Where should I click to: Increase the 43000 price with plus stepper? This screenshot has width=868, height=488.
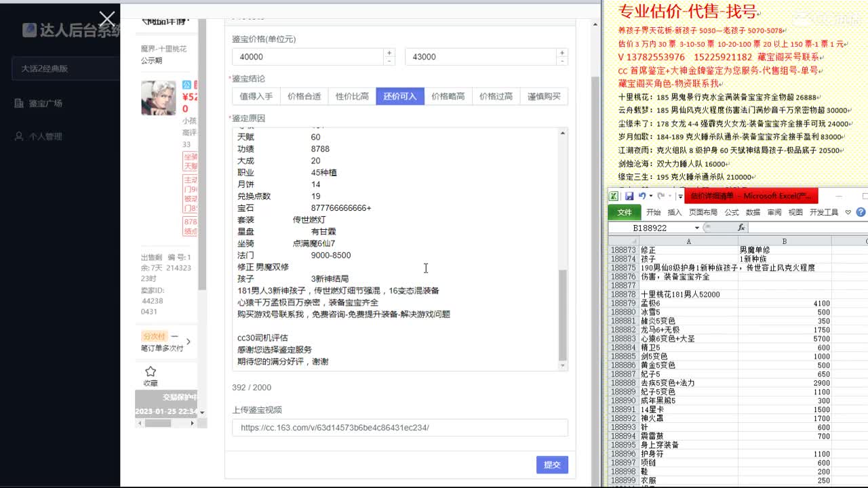562,53
